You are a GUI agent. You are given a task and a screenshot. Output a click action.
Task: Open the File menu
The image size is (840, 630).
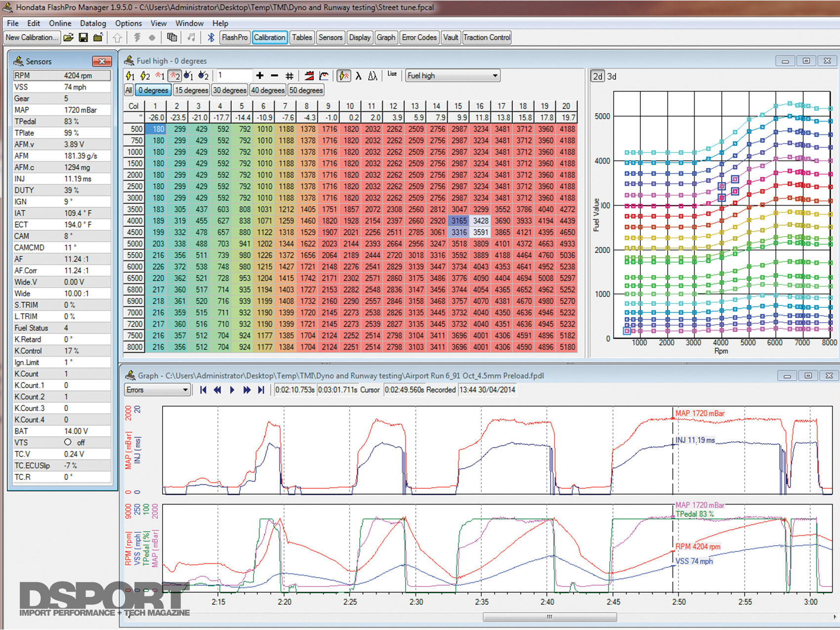[13, 23]
